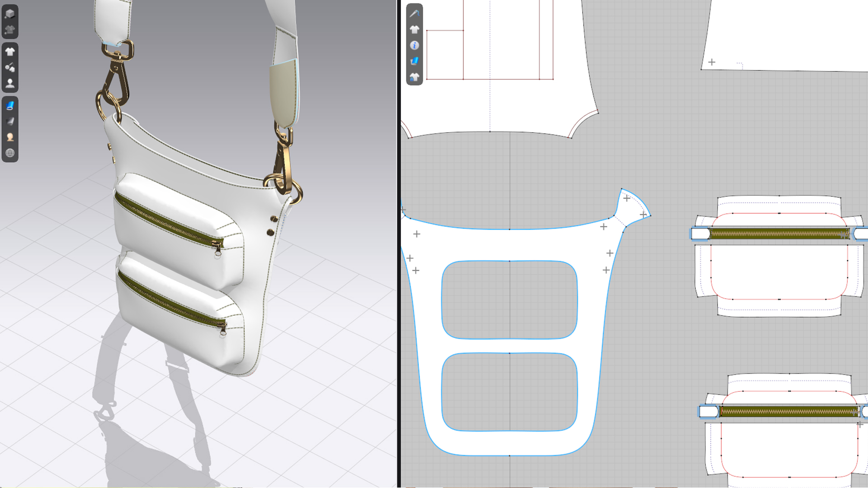This screenshot has width=868, height=488.
Task: Select the upper olive zipper in 2D window
Action: 778,234
